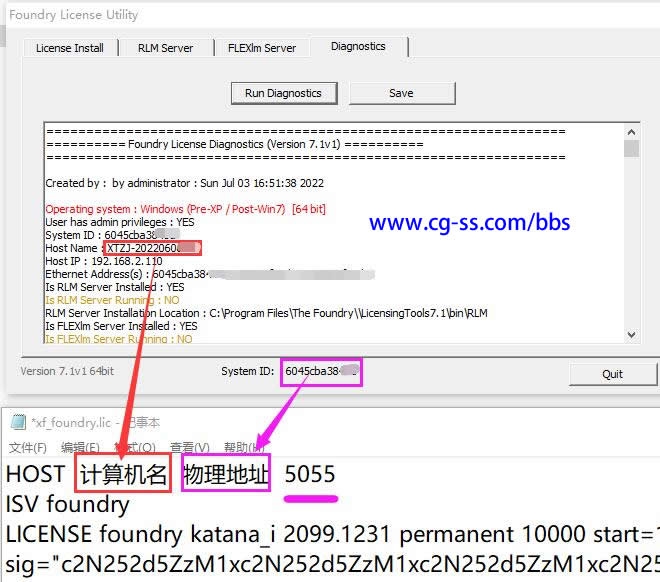The height and width of the screenshot is (582, 660).
Task: Switch to the License Install tab
Action: [69, 48]
